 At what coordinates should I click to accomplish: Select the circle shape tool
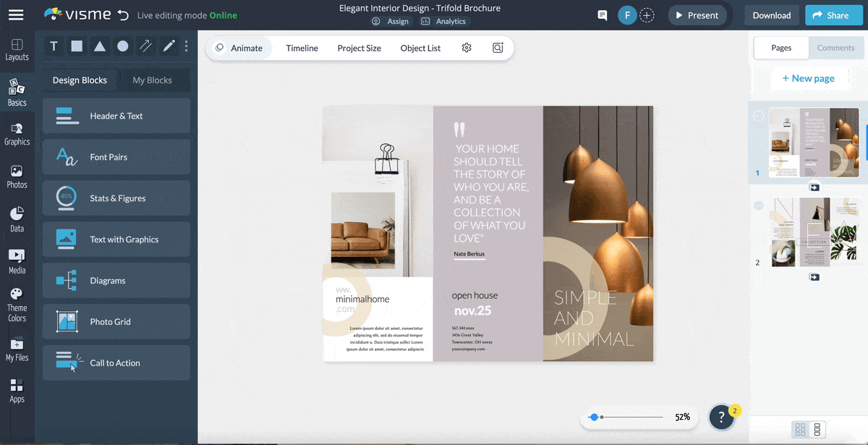point(123,46)
